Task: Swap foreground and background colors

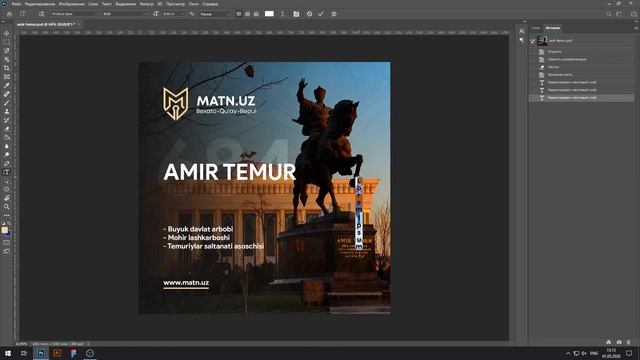Action: (x=10, y=223)
